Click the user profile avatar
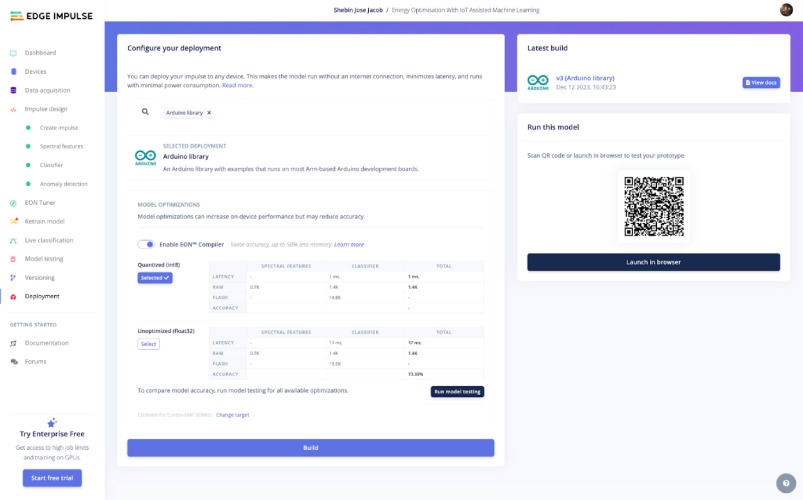The width and height of the screenshot is (803, 500). 786,9
